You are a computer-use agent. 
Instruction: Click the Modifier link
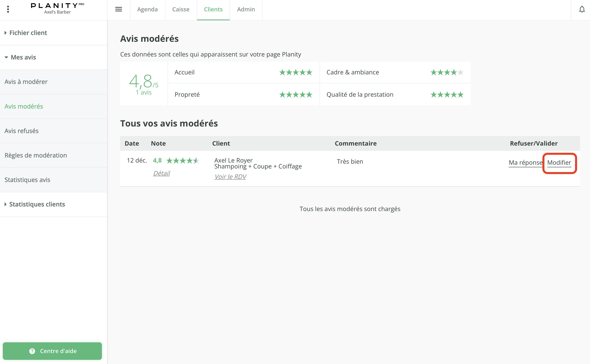[559, 163]
